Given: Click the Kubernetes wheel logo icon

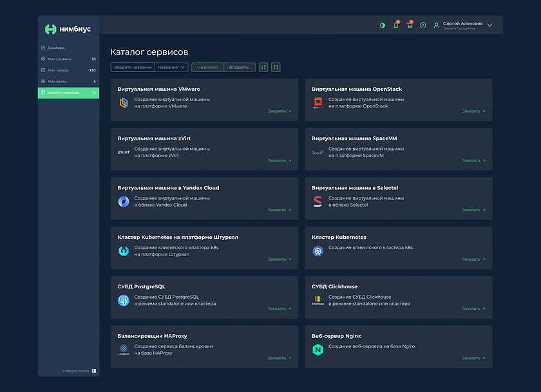Looking at the screenshot, I should tap(318, 251).
